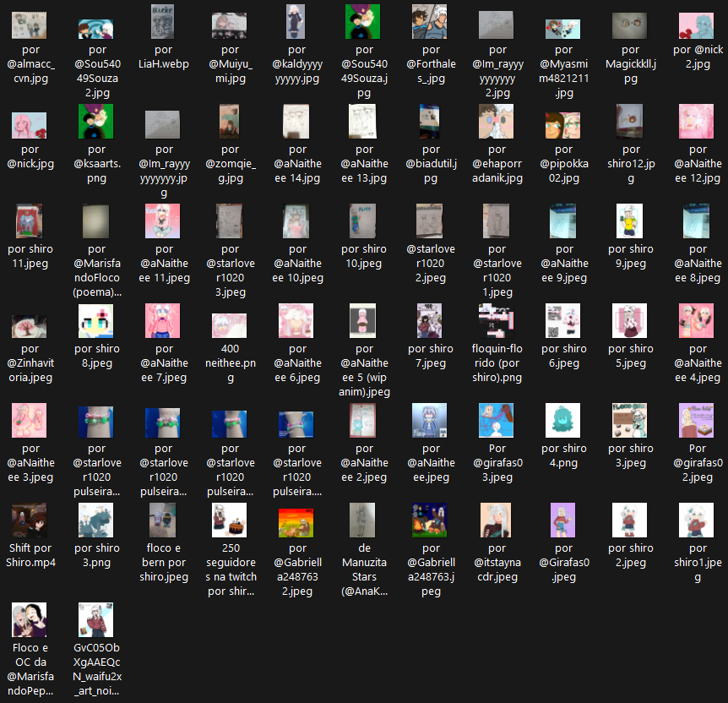Screen dimensions: 728x703
Task: Select por @zomqie_g.jpg image
Action: (230, 122)
